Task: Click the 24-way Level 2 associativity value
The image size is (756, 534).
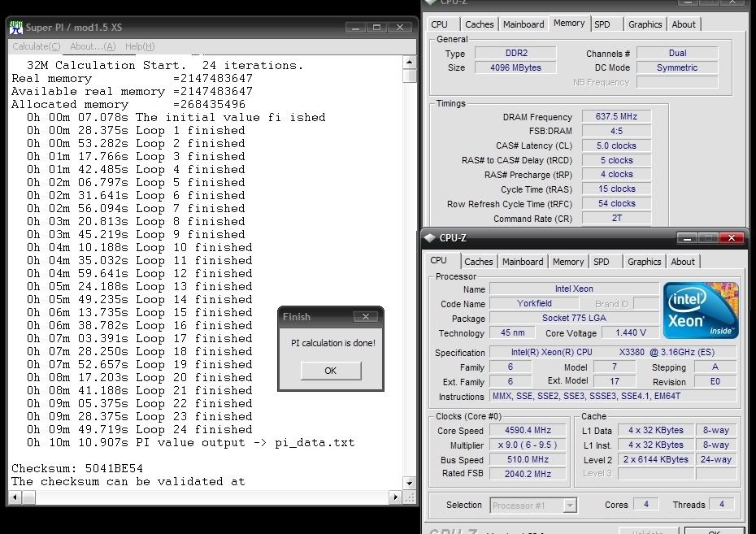Action: [x=716, y=459]
